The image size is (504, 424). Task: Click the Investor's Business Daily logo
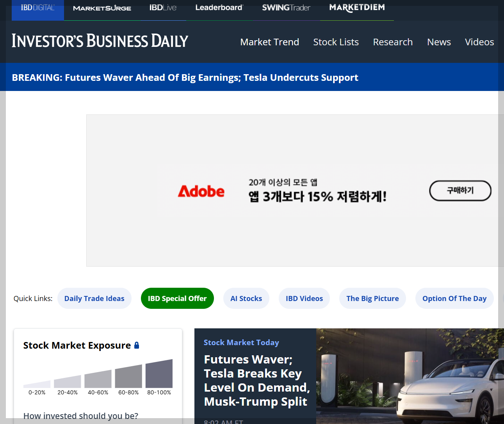point(100,41)
